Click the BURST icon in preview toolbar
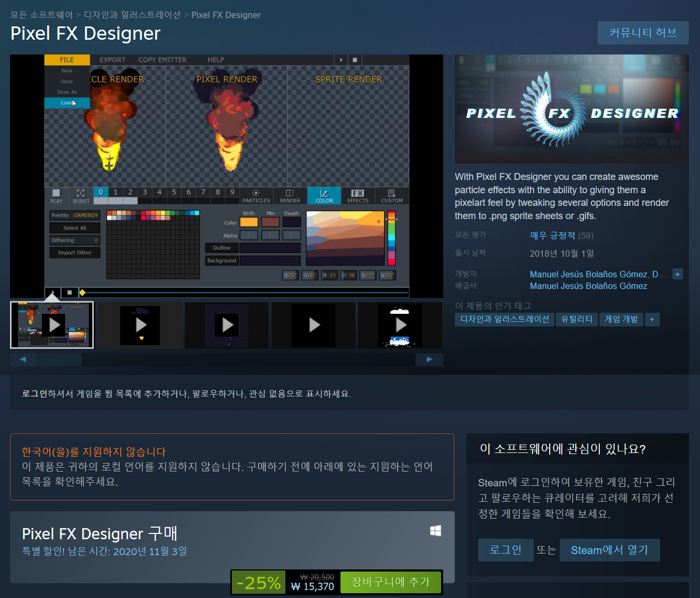This screenshot has height=598, width=700. pos(81,196)
